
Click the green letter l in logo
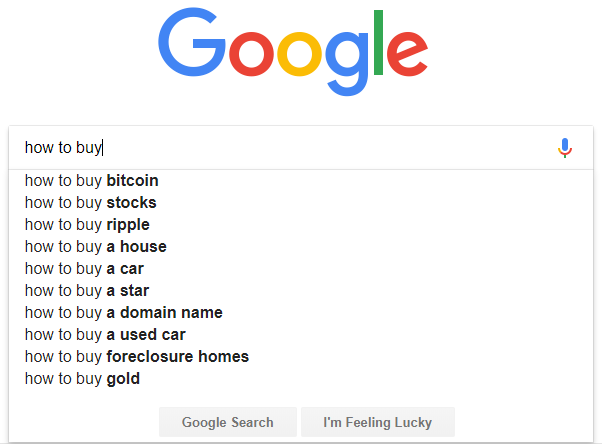379,42
